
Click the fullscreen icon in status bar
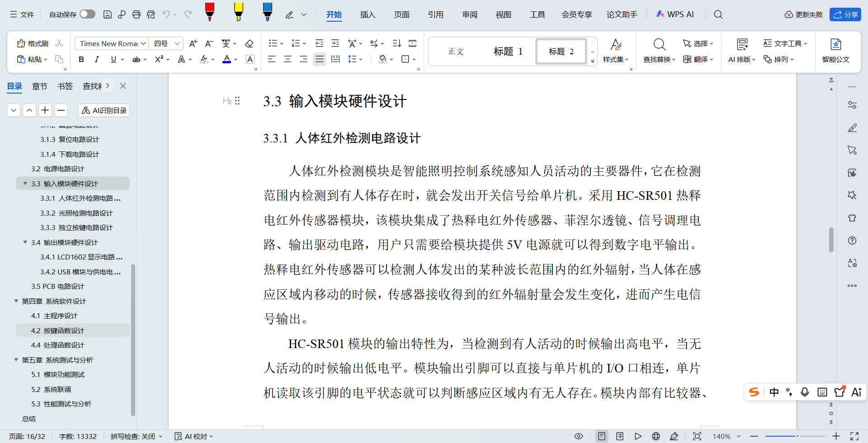tap(854, 436)
